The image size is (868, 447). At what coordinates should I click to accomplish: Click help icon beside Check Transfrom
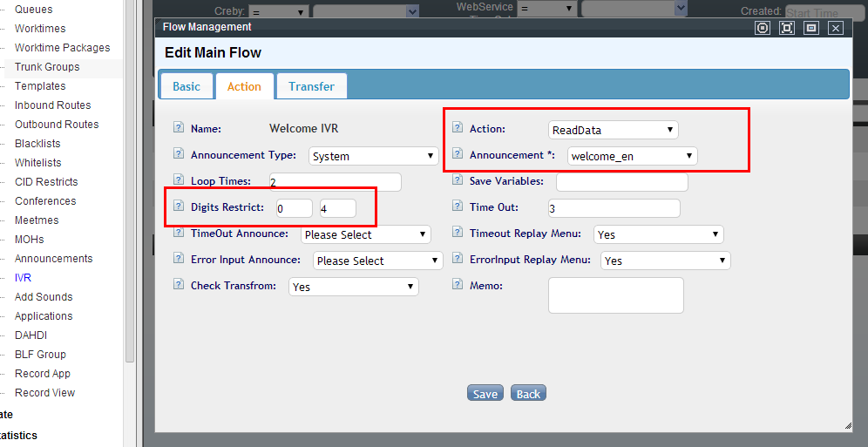(179, 285)
